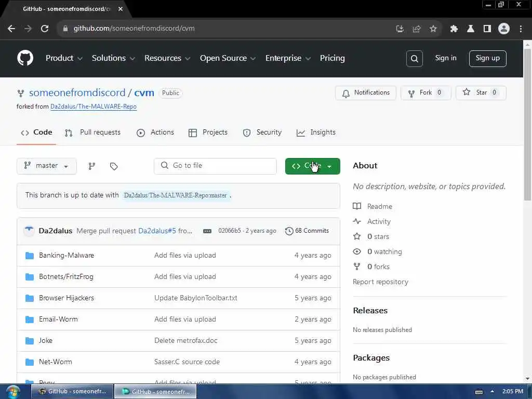Switch to the Actions tab

point(155,132)
